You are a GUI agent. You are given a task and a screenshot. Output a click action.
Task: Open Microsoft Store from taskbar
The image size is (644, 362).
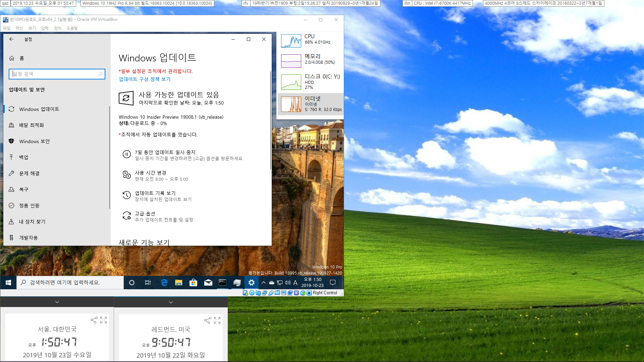pos(193,283)
